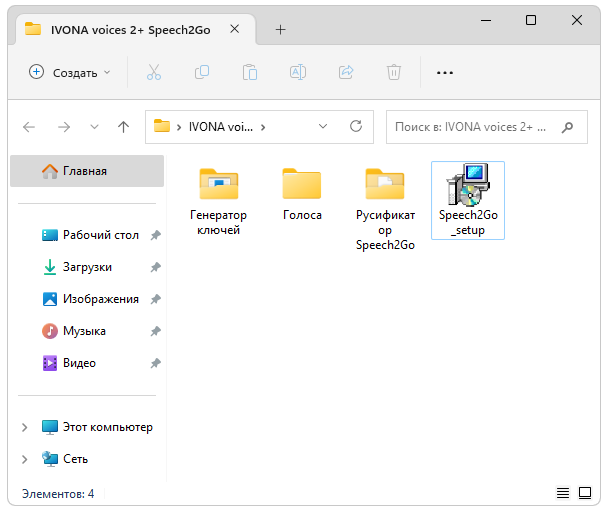Select Главная in the sidebar

[x=87, y=171]
